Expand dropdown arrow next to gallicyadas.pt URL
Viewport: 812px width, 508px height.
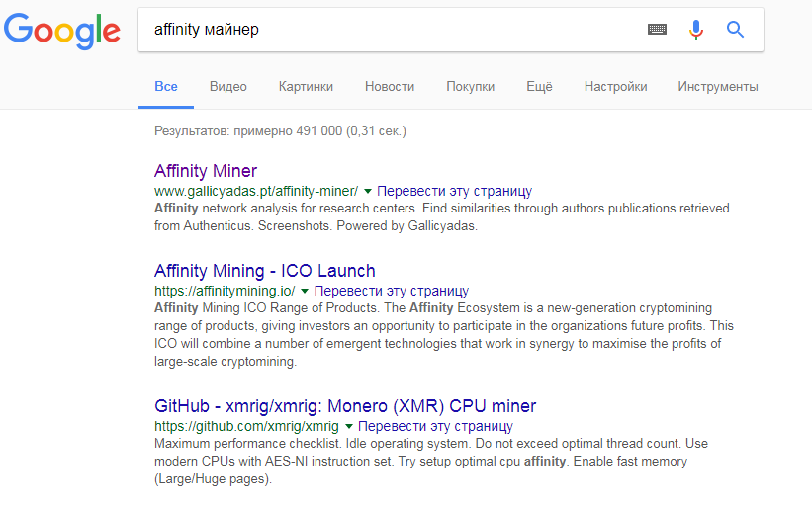pyautogui.click(x=368, y=192)
